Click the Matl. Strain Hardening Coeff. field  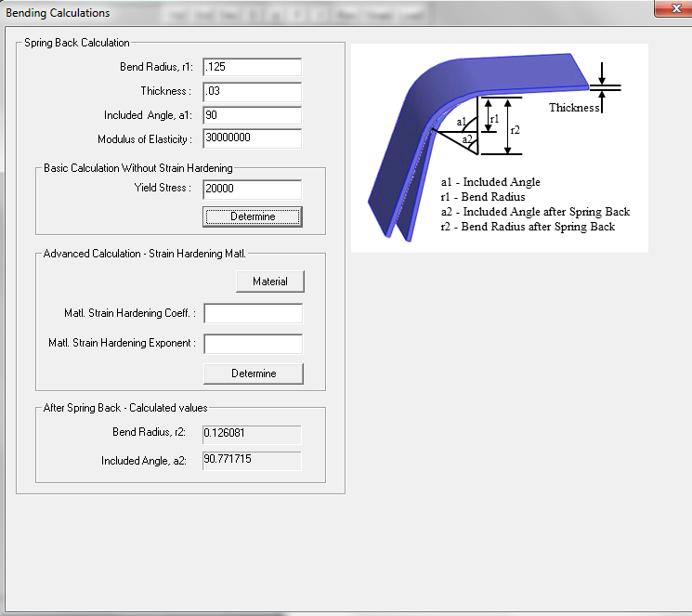coord(253,313)
